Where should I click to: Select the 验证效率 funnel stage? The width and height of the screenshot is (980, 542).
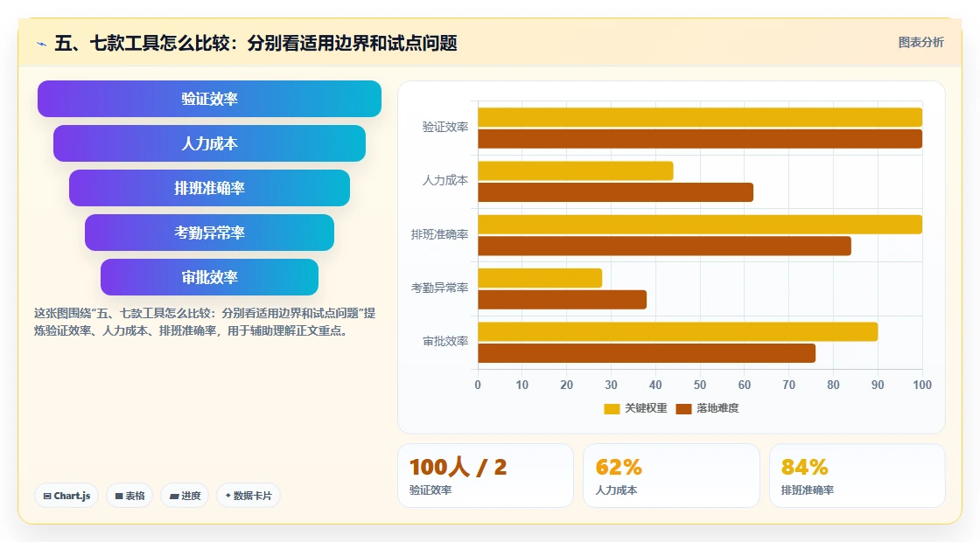[x=209, y=99]
